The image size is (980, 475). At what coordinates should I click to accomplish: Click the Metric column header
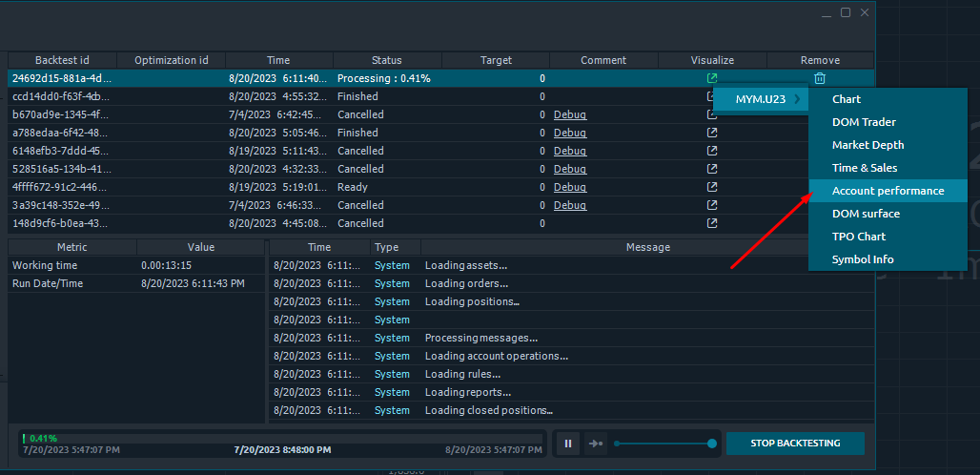click(x=72, y=247)
